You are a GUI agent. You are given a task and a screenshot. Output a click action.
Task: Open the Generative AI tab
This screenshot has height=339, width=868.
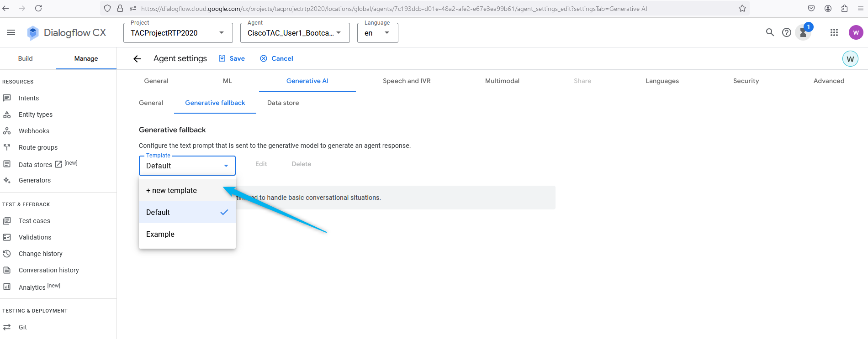point(307,81)
